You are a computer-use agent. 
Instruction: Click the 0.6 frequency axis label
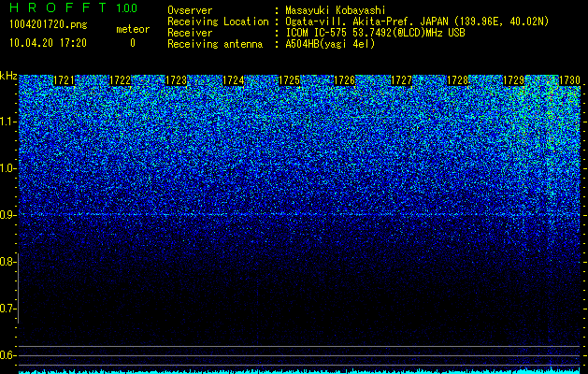coord(7,355)
